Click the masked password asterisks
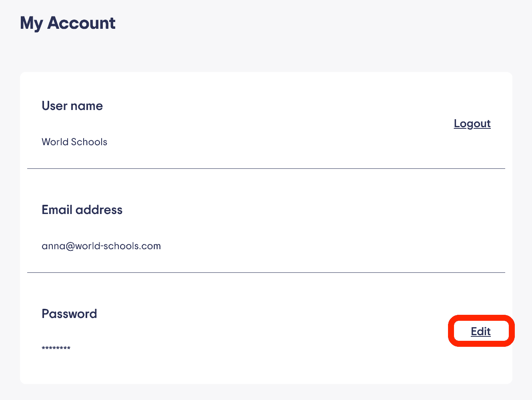532x400 pixels. point(56,348)
